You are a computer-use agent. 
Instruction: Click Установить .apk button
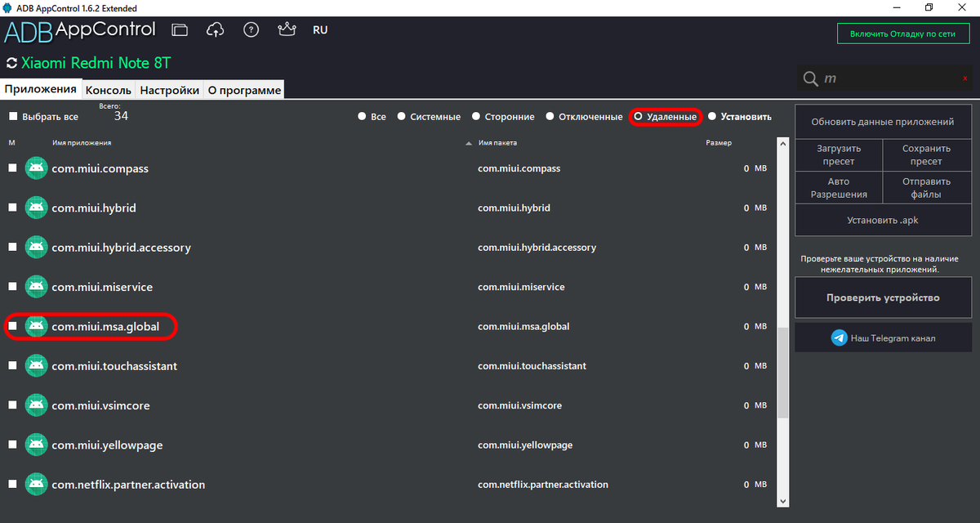pos(882,221)
